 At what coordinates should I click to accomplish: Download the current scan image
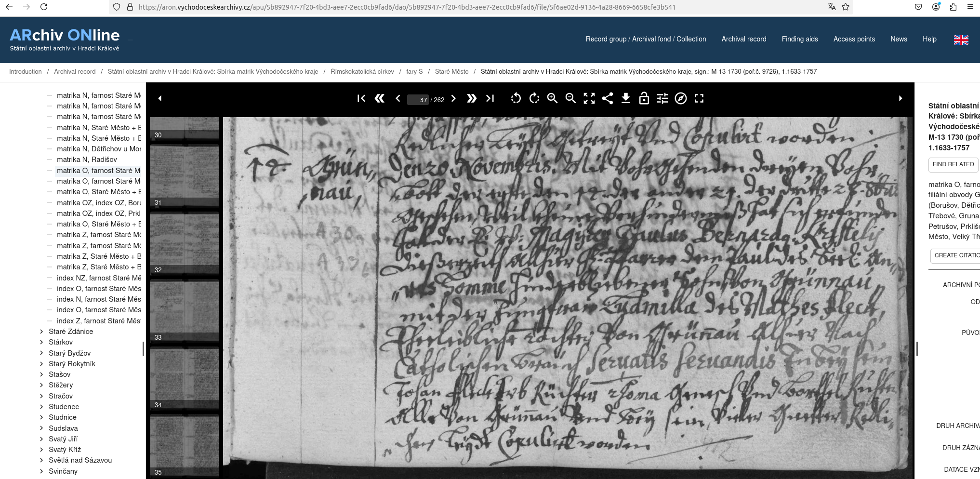click(625, 98)
